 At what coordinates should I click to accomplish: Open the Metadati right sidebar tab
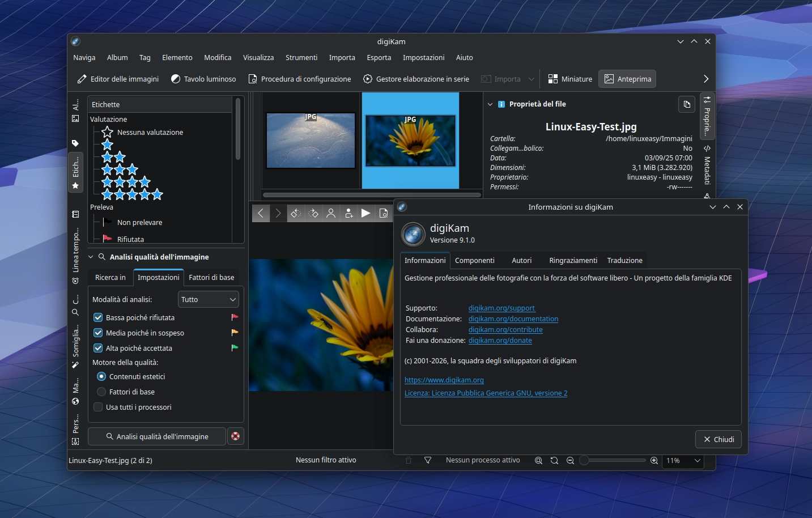pos(707,165)
